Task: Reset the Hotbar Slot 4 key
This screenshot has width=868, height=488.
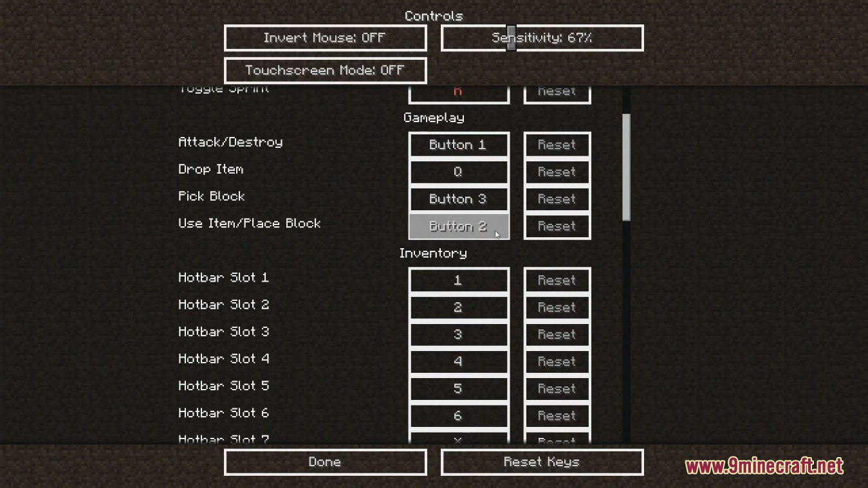Action: point(557,362)
